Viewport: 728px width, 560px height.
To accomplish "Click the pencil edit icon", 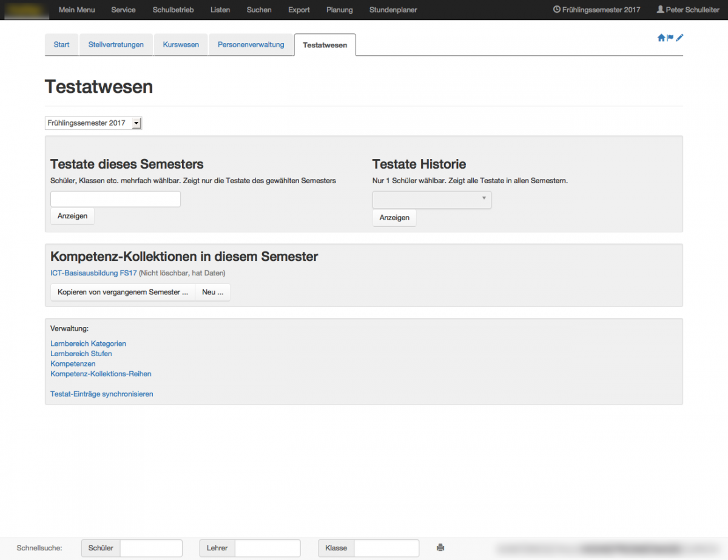I will click(x=679, y=38).
